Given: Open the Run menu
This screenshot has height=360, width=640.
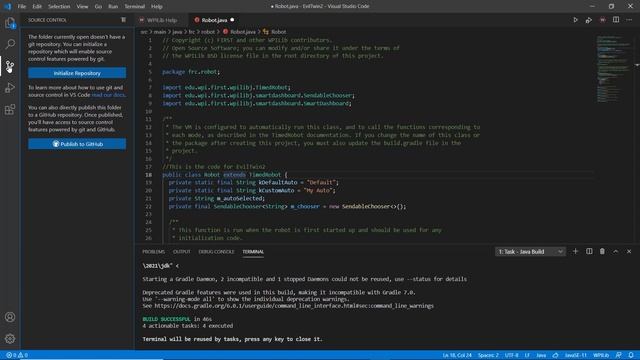Looking at the screenshot, I should click(113, 7).
